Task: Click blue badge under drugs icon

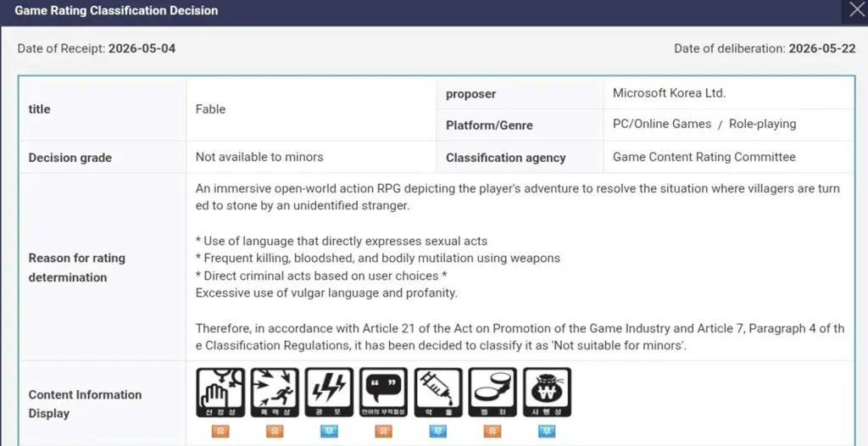Action: click(438, 431)
